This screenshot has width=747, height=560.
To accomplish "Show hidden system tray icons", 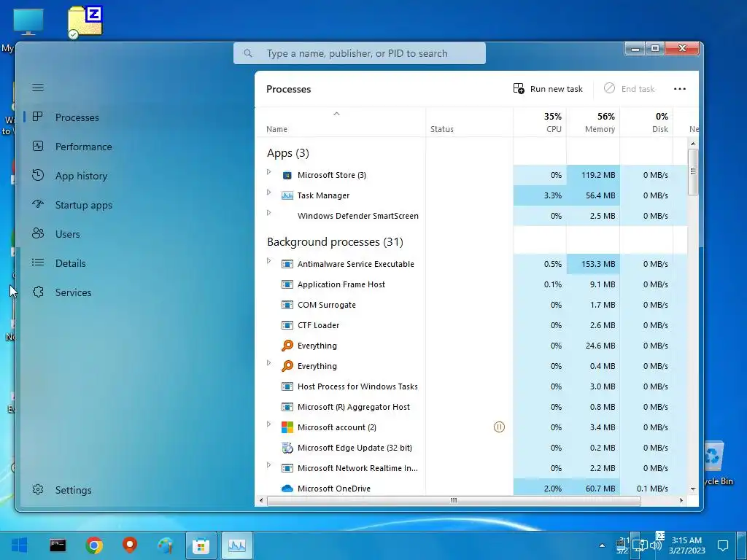I will pos(602,545).
